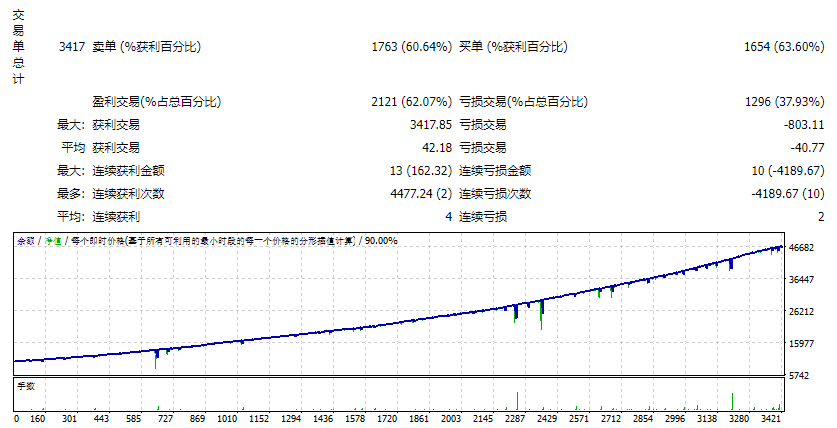Click the 3421 x-axis tick label
Screen dimensions: 837x428
(771, 419)
